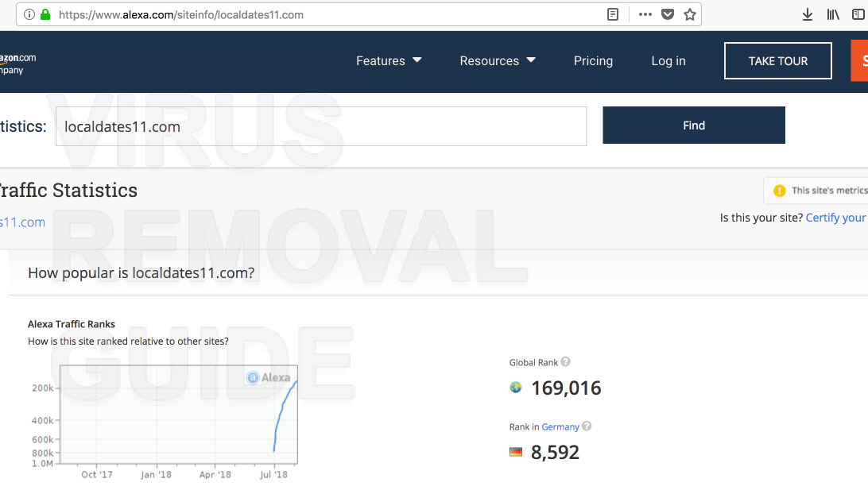The height and width of the screenshot is (494, 868).
Task: Click the 'How popular is localdates11.com?' heading
Action: pos(141,272)
